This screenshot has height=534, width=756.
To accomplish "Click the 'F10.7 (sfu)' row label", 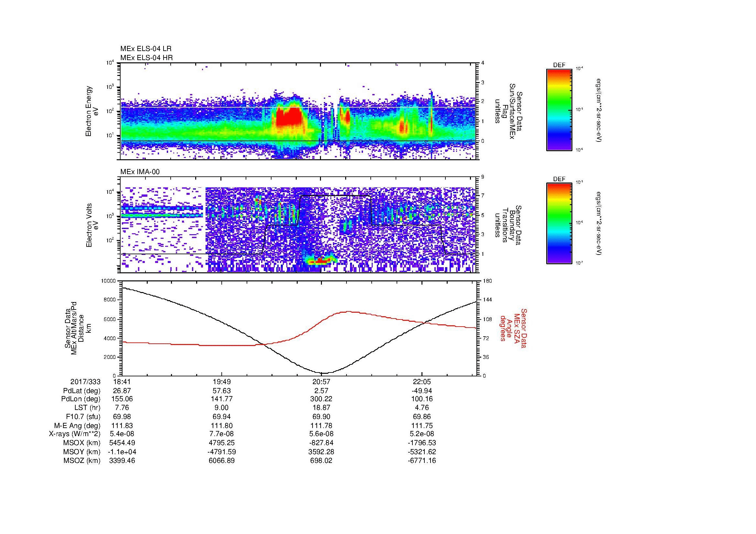I will [83, 417].
